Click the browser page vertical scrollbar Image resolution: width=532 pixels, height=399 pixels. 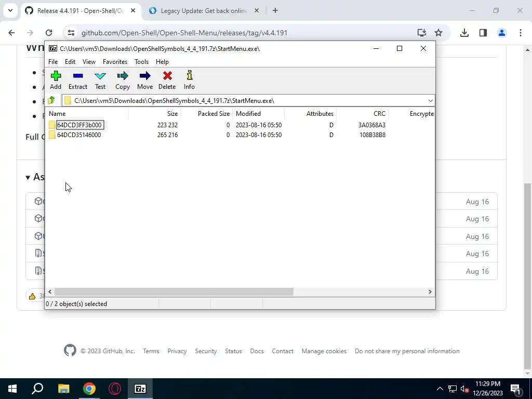pos(527,276)
